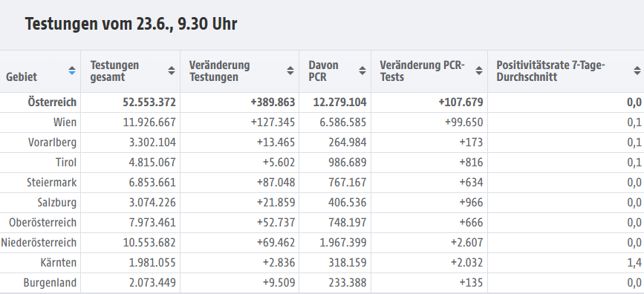Sort by Positivitätsrate 7-Tage-Durchschnitt arrow icon
Viewport: 644px width, 294px height.
click(637, 71)
